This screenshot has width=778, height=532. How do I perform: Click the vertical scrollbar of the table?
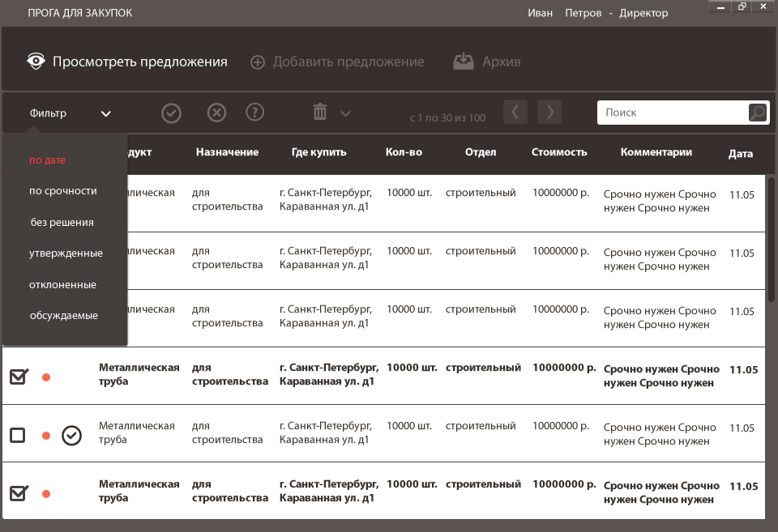[772, 239]
